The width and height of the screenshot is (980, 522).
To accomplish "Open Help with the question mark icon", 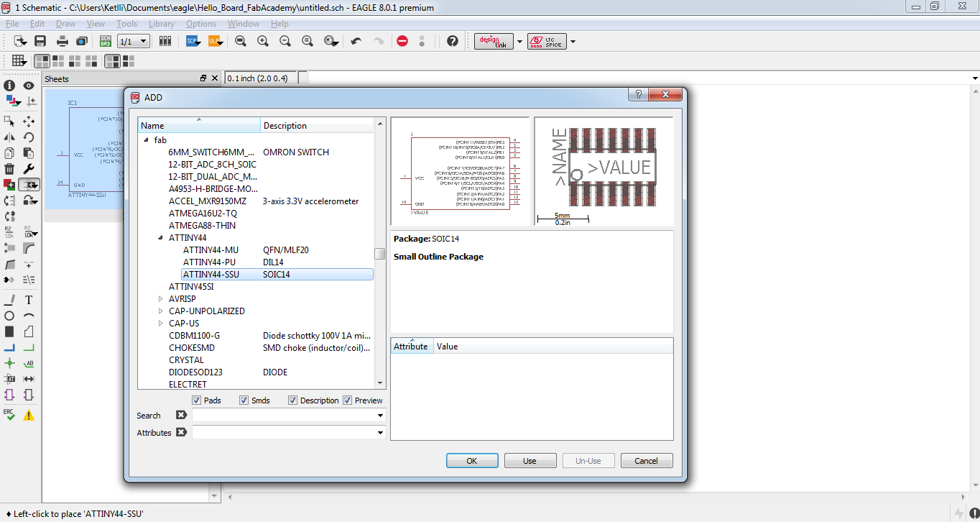I will pyautogui.click(x=452, y=41).
